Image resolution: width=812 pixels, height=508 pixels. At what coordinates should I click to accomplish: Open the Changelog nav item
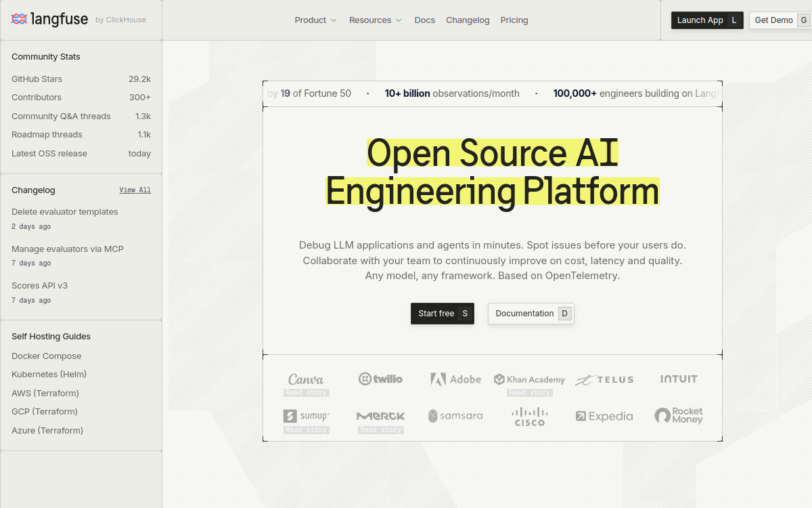pos(468,20)
